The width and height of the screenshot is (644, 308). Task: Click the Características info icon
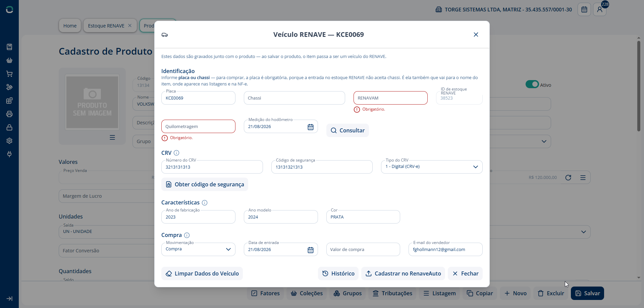click(205, 203)
